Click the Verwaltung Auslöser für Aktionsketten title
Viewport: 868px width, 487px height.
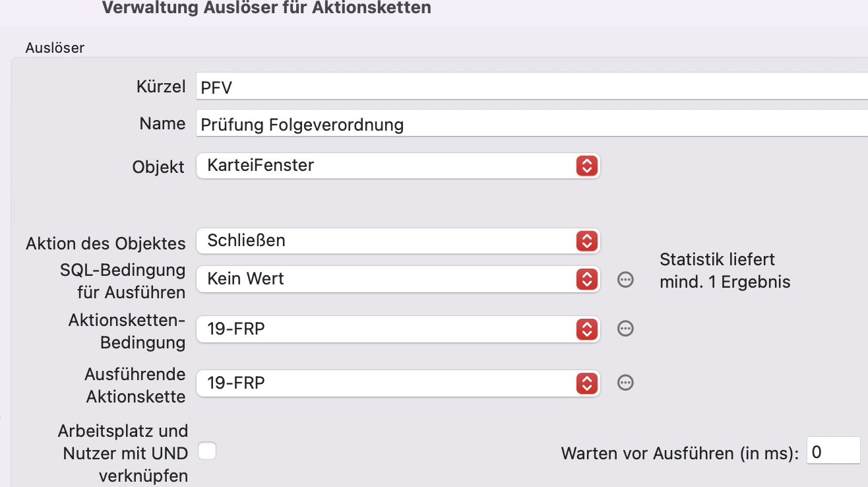[x=266, y=8]
